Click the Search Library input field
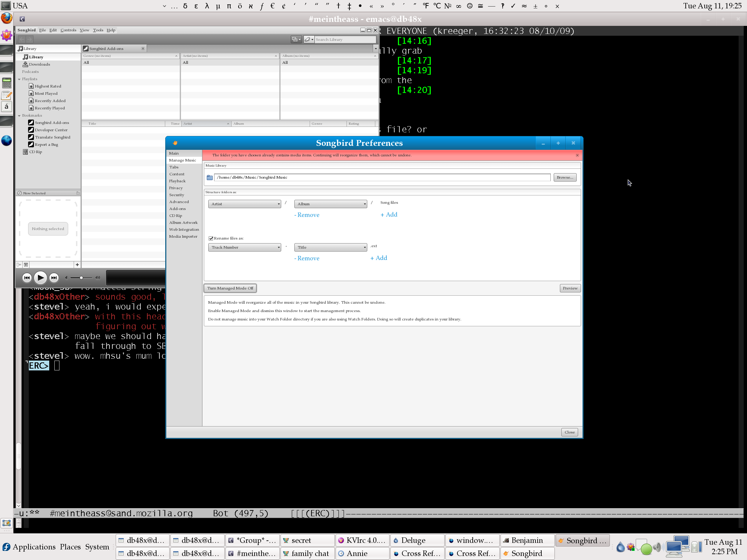Viewport: 747px width, 560px height. 345,39
